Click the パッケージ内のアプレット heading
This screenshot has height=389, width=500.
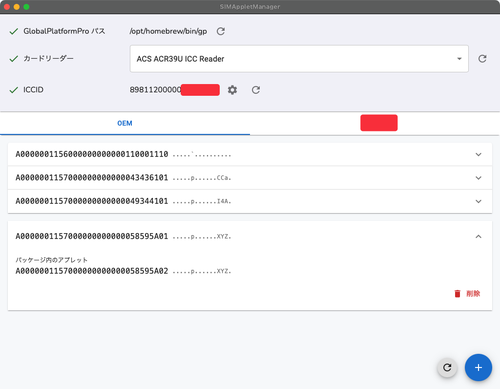(52, 260)
